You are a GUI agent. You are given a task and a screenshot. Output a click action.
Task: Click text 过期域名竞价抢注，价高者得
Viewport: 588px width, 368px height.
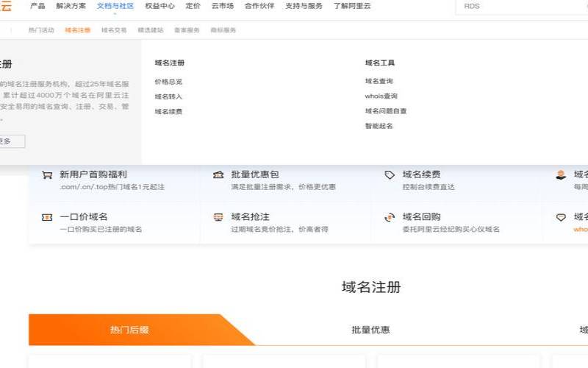click(280, 230)
